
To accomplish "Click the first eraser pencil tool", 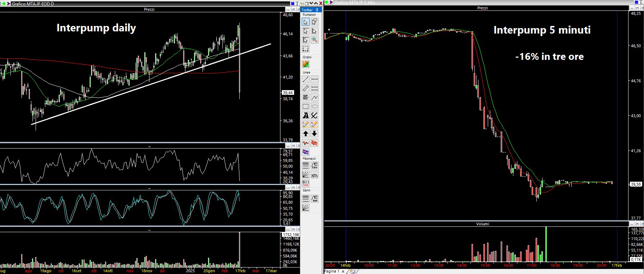I will [x=306, y=124].
